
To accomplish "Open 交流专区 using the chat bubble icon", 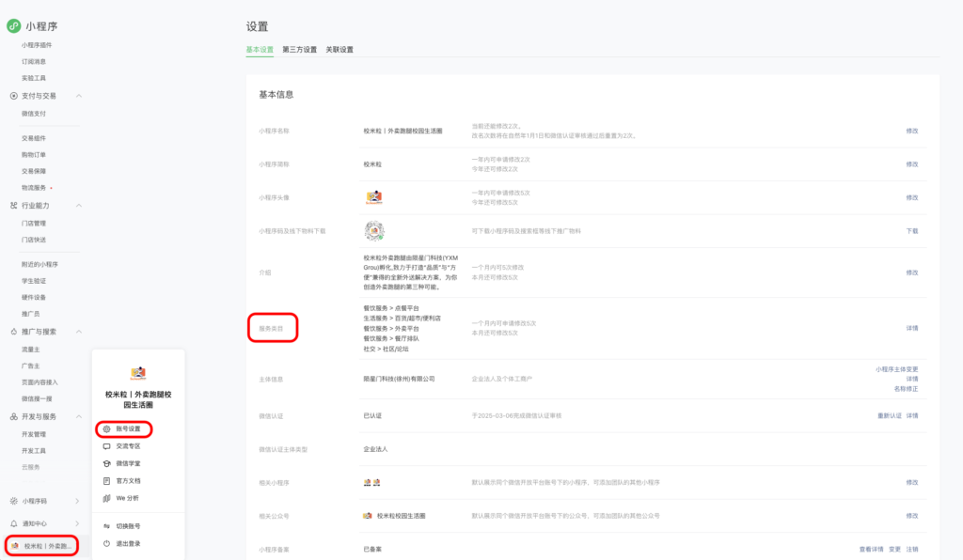I will pos(106,444).
